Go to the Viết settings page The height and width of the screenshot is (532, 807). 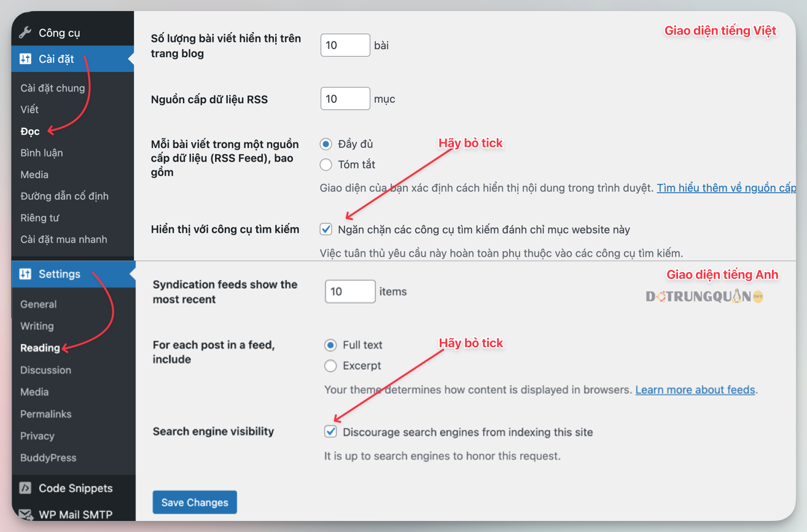29,109
